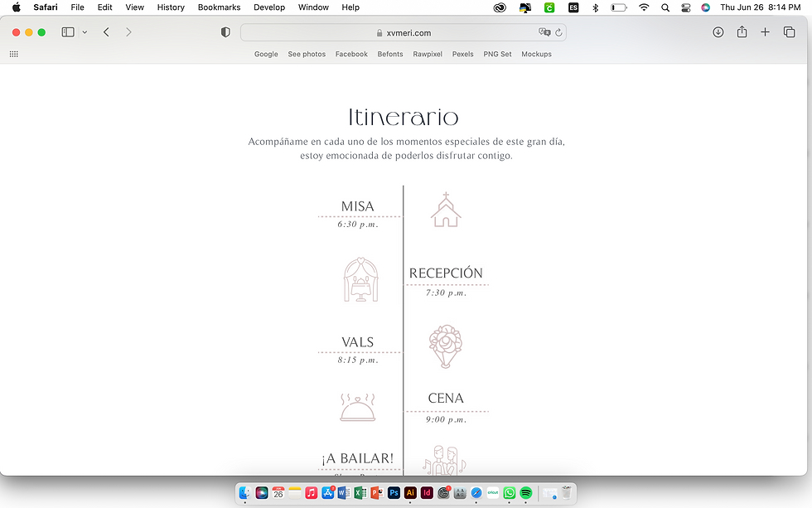Open the Google bookmark

click(x=266, y=54)
